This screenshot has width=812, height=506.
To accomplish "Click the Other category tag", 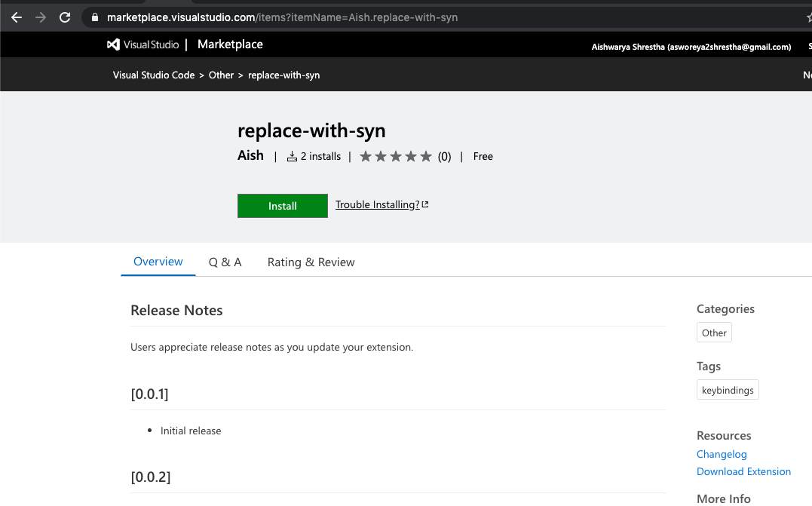I will tap(714, 333).
